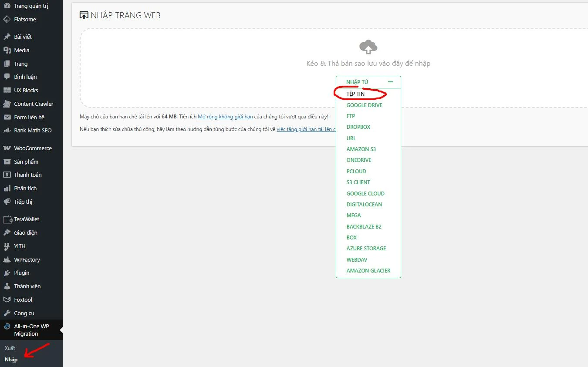Click the Rank Math SEO icon
Image resolution: width=588 pixels, height=367 pixels.
(7, 130)
